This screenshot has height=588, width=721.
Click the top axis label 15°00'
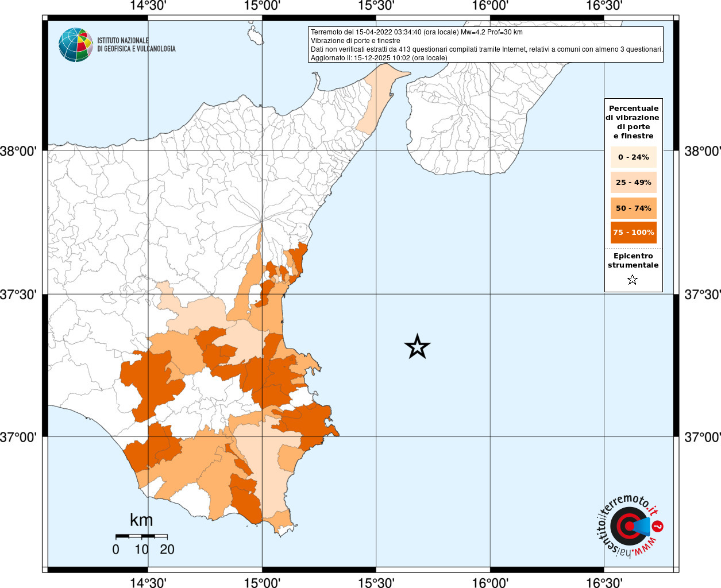(x=262, y=6)
